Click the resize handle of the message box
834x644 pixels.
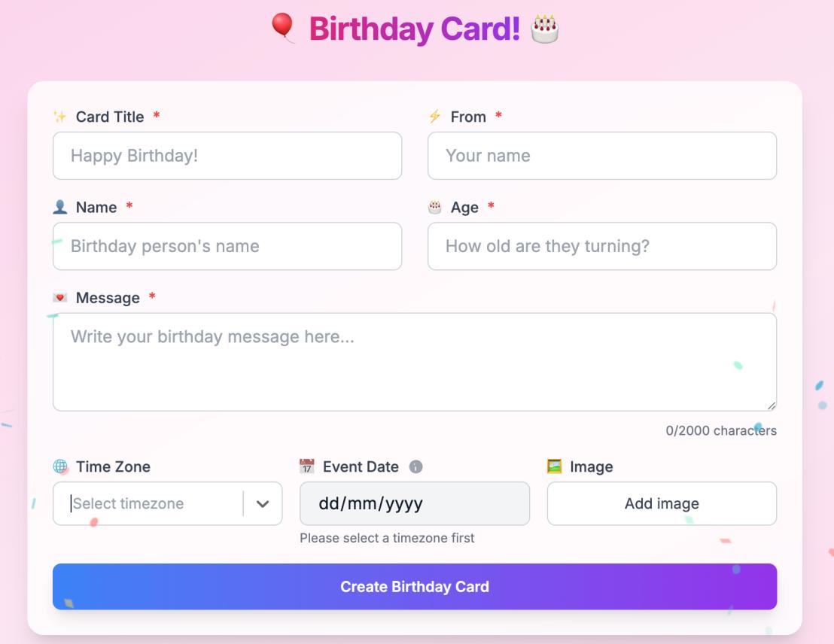[772, 406]
